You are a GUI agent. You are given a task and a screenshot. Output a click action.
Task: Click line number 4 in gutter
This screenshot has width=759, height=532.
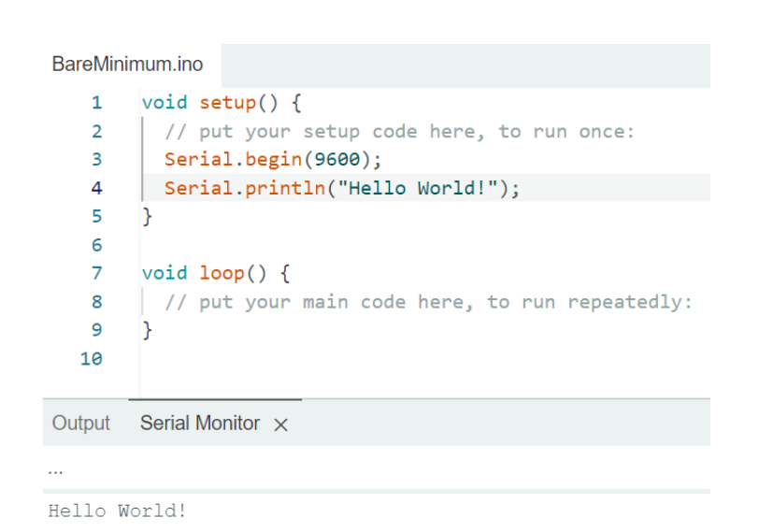tap(97, 188)
